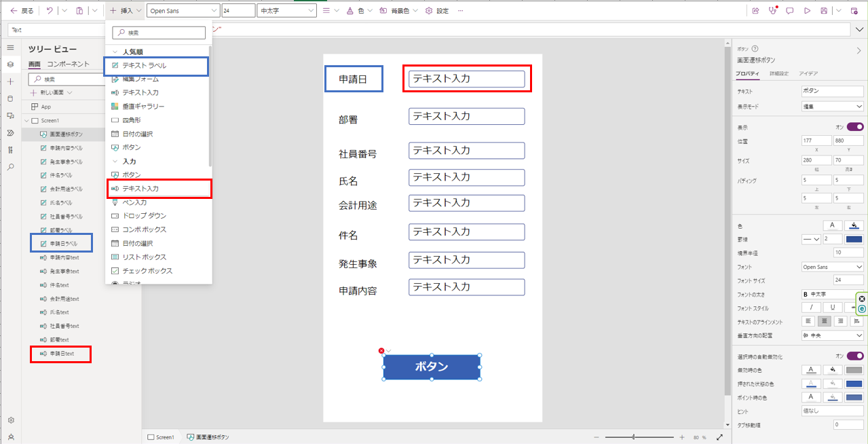The width and height of the screenshot is (868, 444).
Task: Click the virtual agent icon at bottom-left
Action: [x=10, y=437]
